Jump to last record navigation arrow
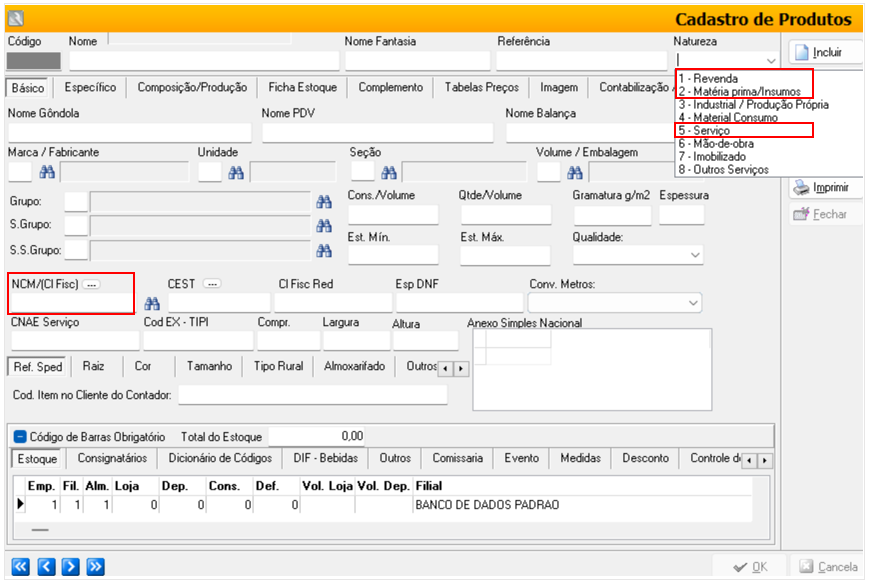Image resolution: width=869 pixels, height=581 pixels. coord(95,567)
